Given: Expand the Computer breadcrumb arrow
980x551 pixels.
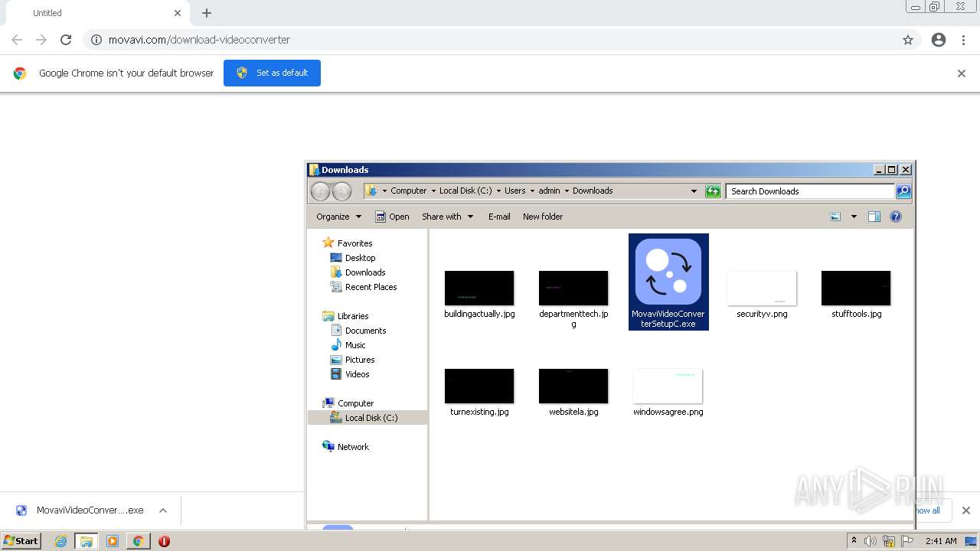Looking at the screenshot, I should click(x=433, y=191).
